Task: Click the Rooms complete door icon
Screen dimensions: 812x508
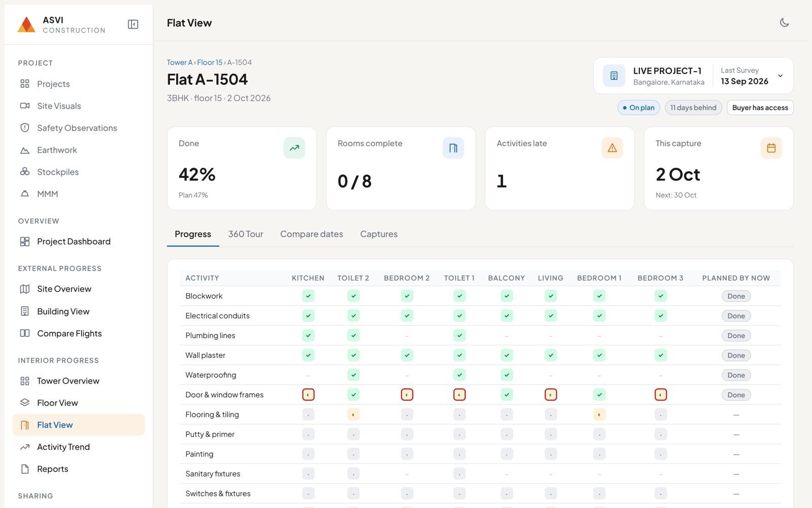Action: point(453,148)
